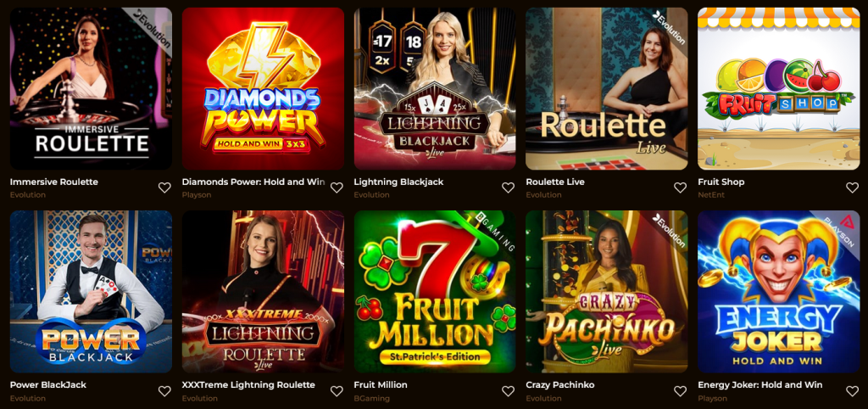868x409 pixels.
Task: Toggle the Fruit Million favorite heart
Action: pyautogui.click(x=509, y=391)
